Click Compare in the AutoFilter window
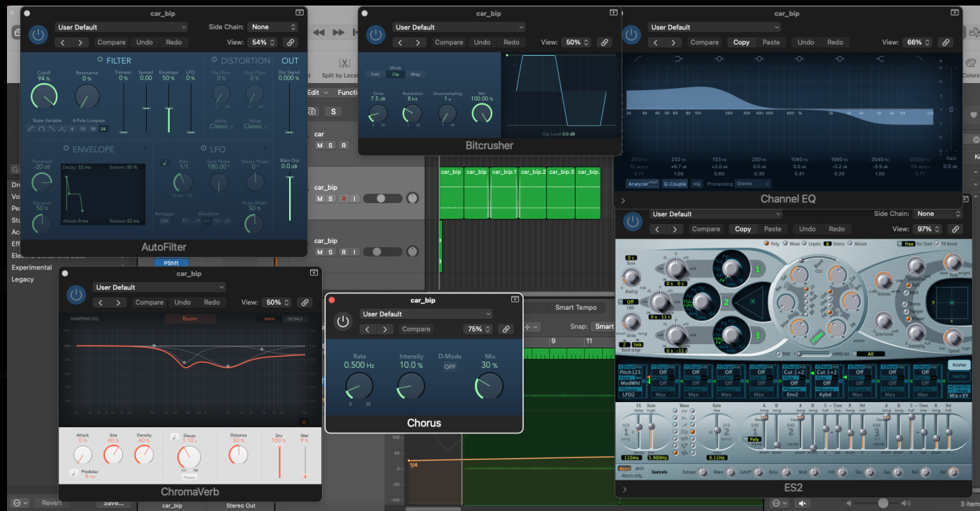Screen dimensions: 980x511 111,42
